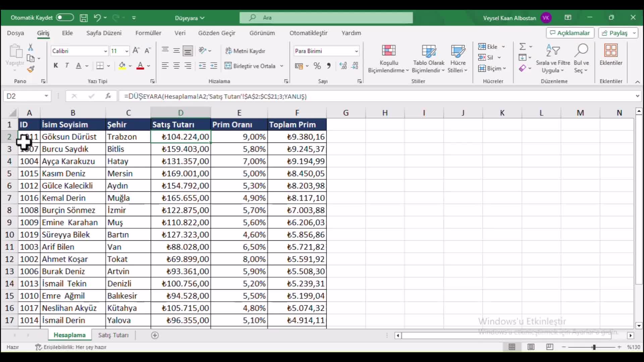Open the Calibri font name dropdown
Image resolution: width=644 pixels, height=362 pixels.
105,51
